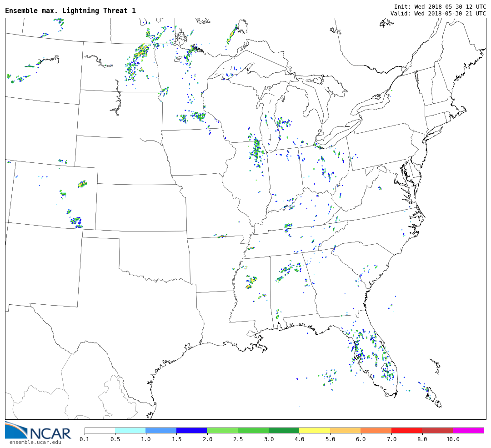Click the Colorado lightning cells
Image resolution: width=491 pixels, height=448 pixels.
coord(75,221)
